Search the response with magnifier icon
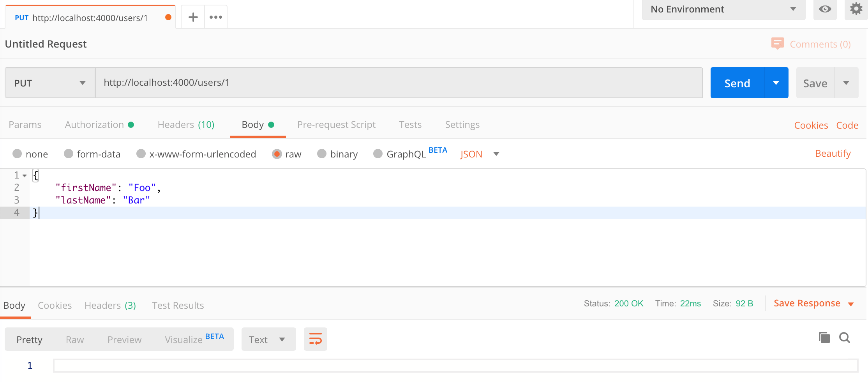Image resolution: width=868 pixels, height=382 pixels. click(x=845, y=338)
